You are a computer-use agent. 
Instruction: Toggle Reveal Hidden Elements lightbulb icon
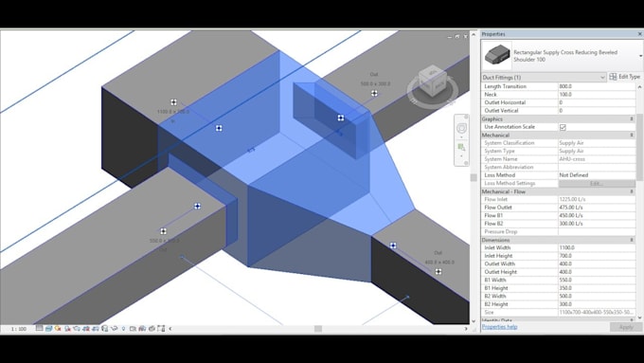(123, 329)
